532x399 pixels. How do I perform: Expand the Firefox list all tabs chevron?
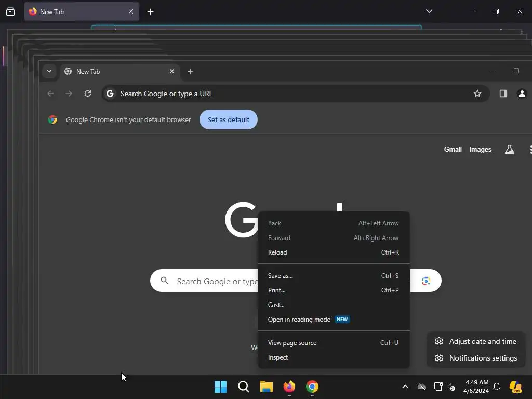(x=429, y=11)
